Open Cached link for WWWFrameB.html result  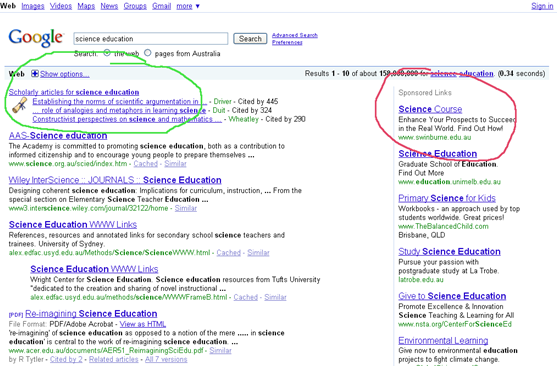(245, 297)
